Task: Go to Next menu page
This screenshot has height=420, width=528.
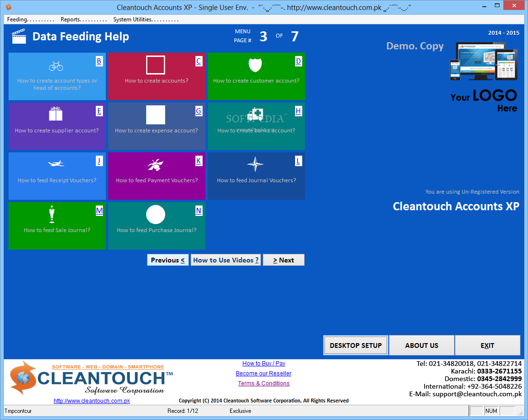Action: 284,260
